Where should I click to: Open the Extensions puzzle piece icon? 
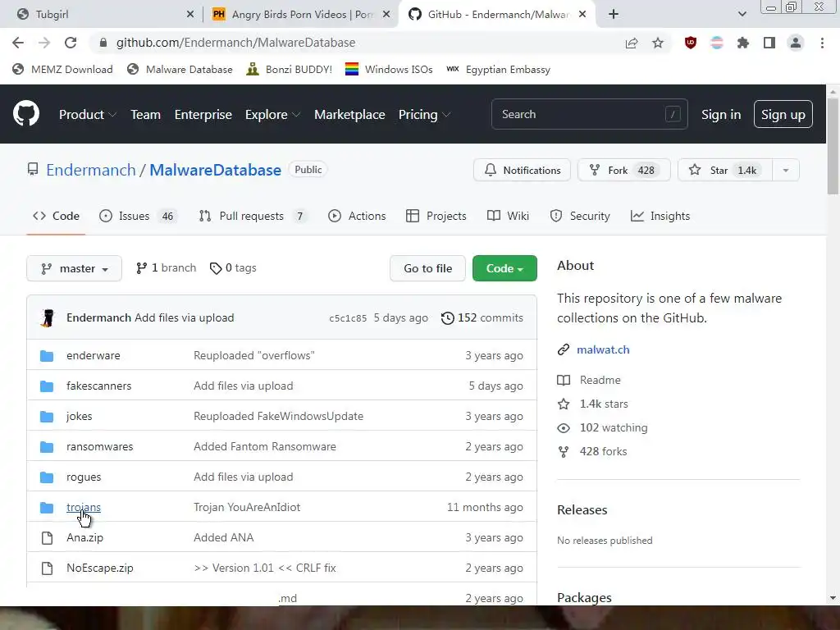(742, 43)
